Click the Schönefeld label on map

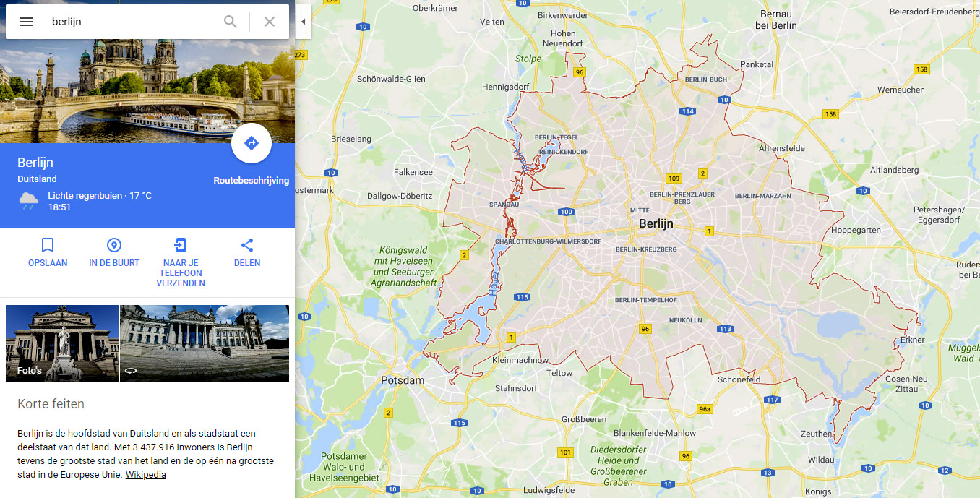[x=739, y=379]
